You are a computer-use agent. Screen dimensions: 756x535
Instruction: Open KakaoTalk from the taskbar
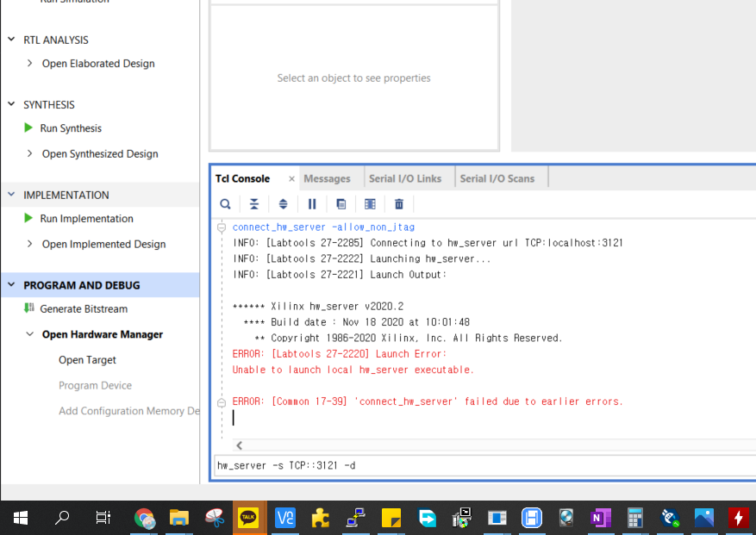tap(248, 518)
